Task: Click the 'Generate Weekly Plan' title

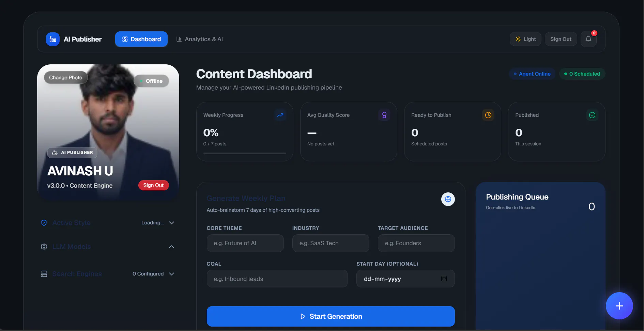Action: (x=246, y=198)
